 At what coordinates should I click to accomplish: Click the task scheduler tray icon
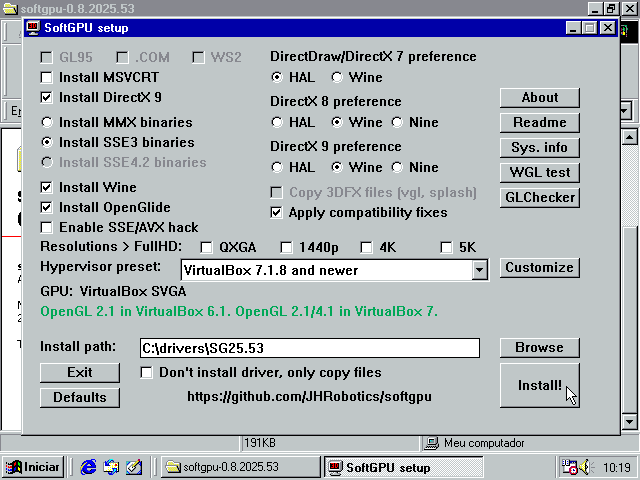coord(570,467)
